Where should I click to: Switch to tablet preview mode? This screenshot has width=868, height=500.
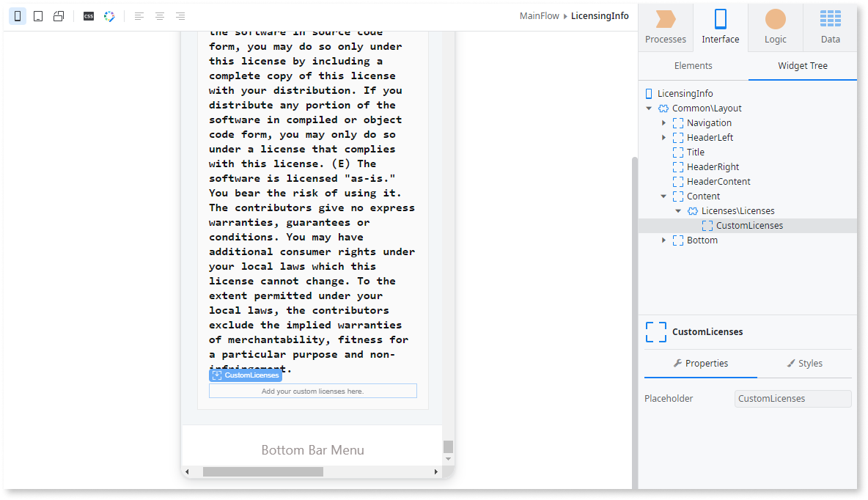click(x=38, y=15)
